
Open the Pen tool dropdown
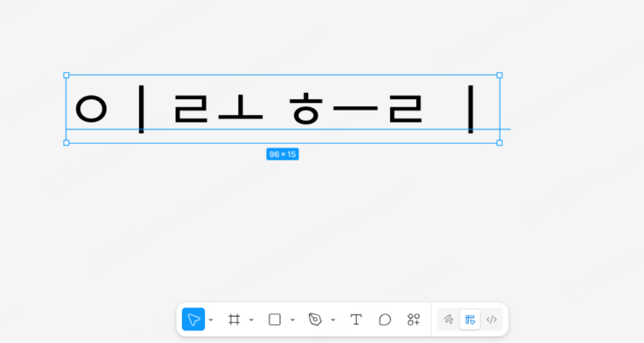tap(333, 319)
